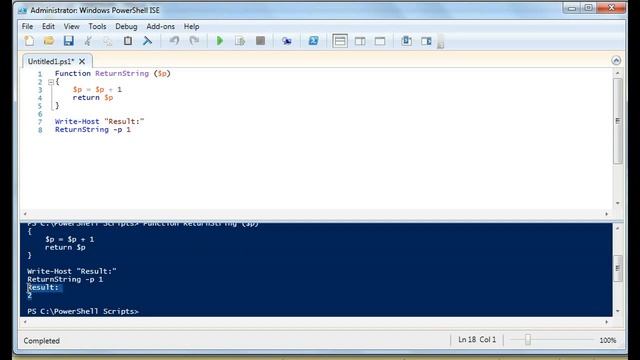Cut the selected text
The width and height of the screenshot is (640, 360).
coord(88,41)
